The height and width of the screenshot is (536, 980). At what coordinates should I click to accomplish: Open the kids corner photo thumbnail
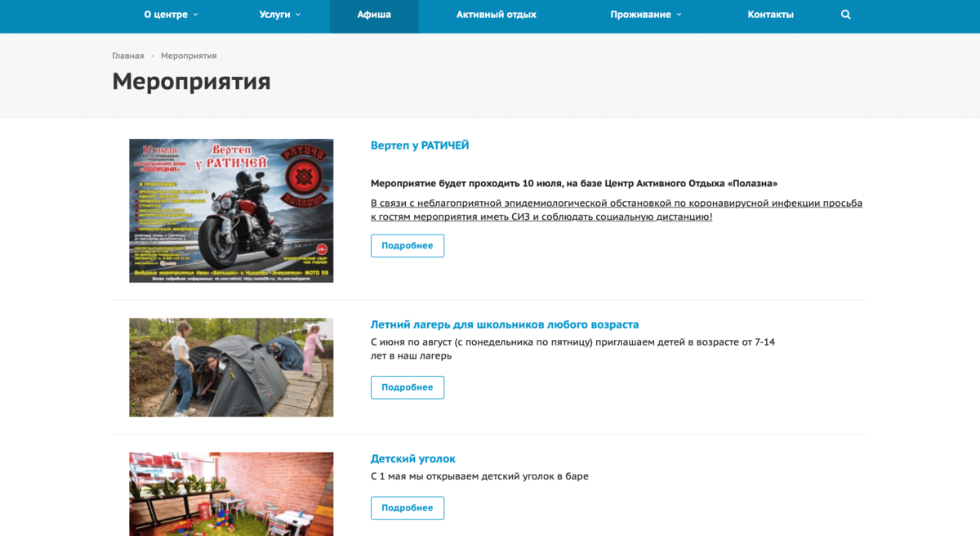231,494
